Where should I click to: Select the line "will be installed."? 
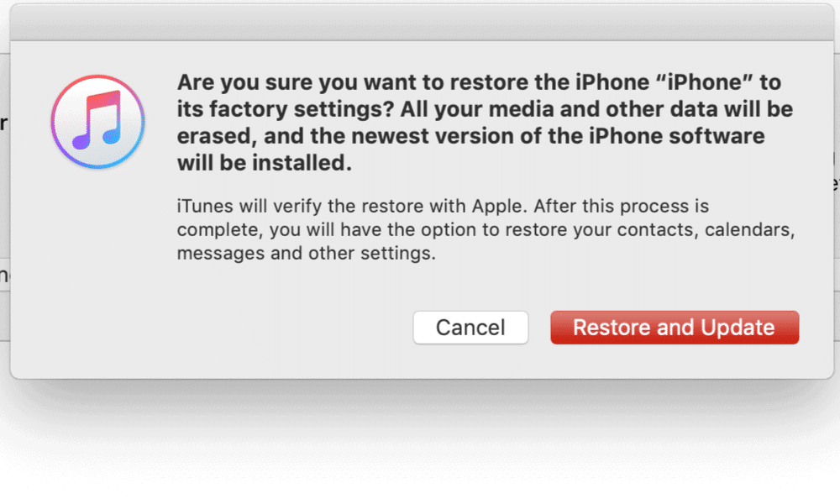pos(265,163)
